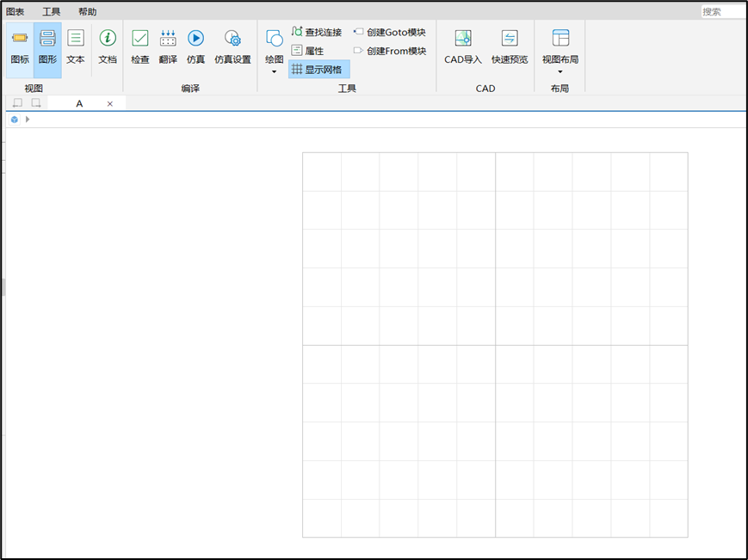The width and height of the screenshot is (748, 560).
Task: Open 仿真设置 simulation settings
Action: [x=232, y=46]
